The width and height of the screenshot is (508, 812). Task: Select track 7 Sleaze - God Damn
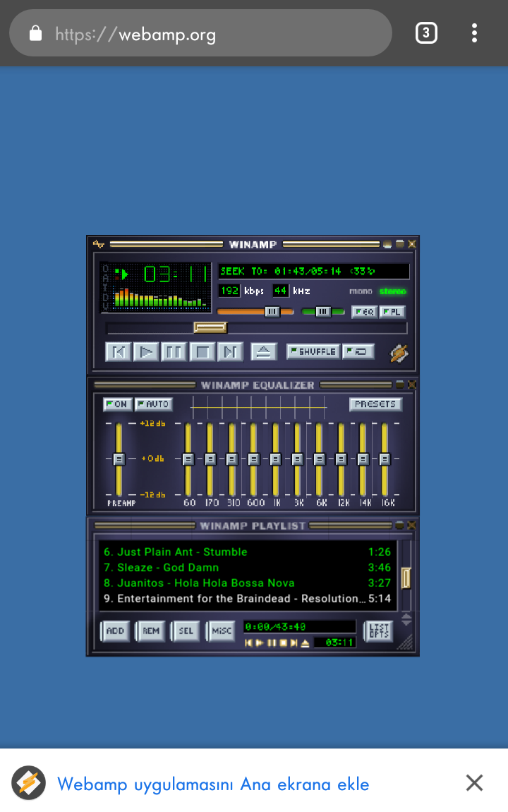tap(162, 567)
